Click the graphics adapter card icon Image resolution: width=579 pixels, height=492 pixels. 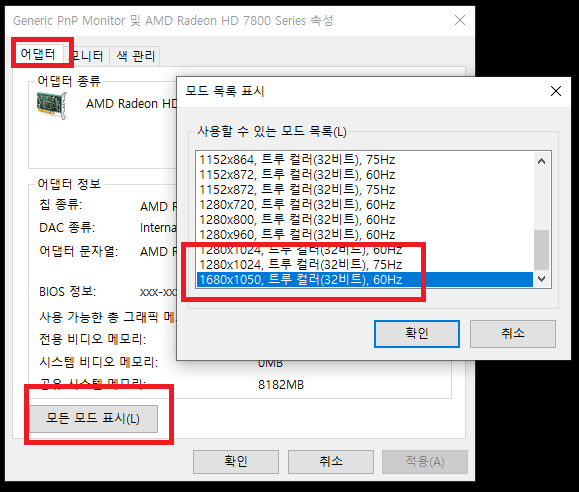(52, 105)
